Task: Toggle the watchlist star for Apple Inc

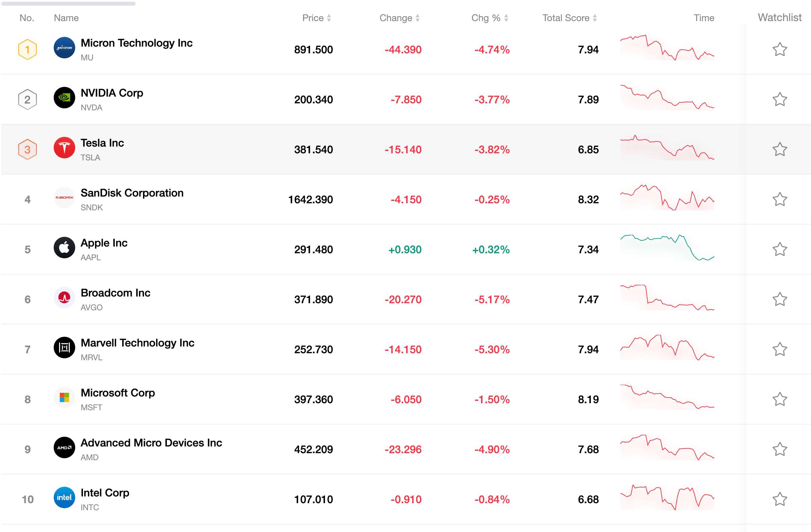Action: [780, 249]
